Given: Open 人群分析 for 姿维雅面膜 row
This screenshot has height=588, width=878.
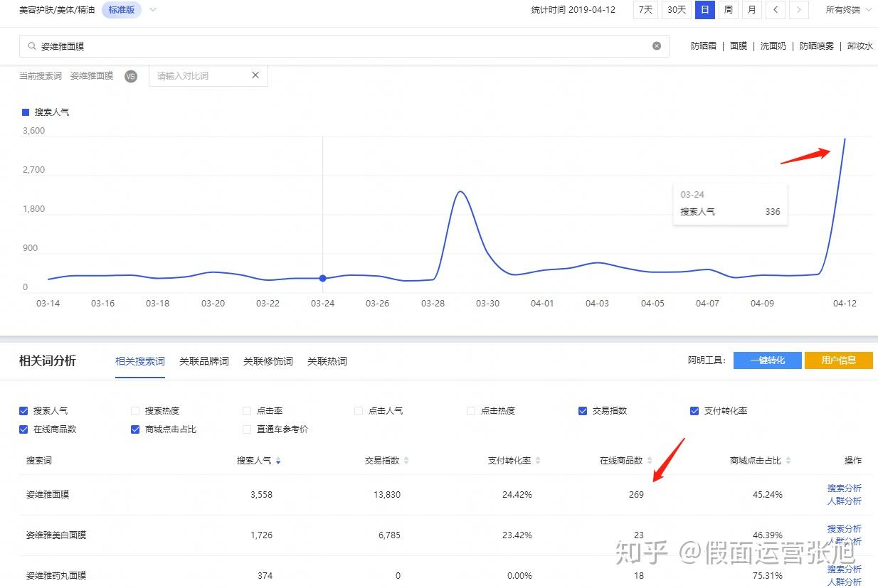Looking at the screenshot, I should tap(845, 501).
